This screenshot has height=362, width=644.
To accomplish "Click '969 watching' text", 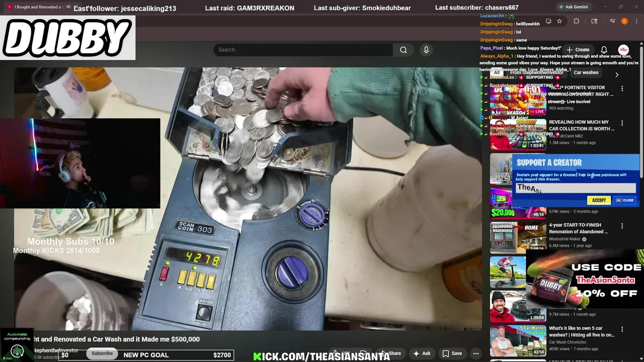I will (x=561, y=108).
